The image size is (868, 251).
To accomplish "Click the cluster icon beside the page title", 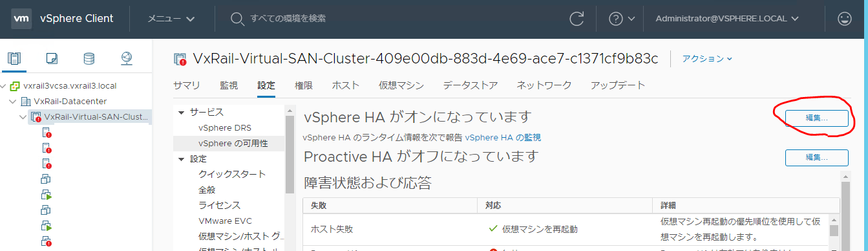I will point(181,60).
